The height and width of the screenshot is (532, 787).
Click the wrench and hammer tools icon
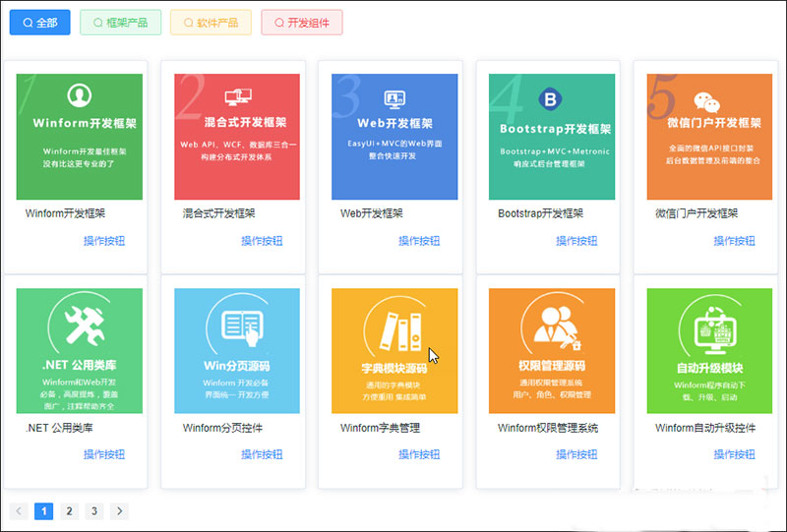[x=85, y=326]
